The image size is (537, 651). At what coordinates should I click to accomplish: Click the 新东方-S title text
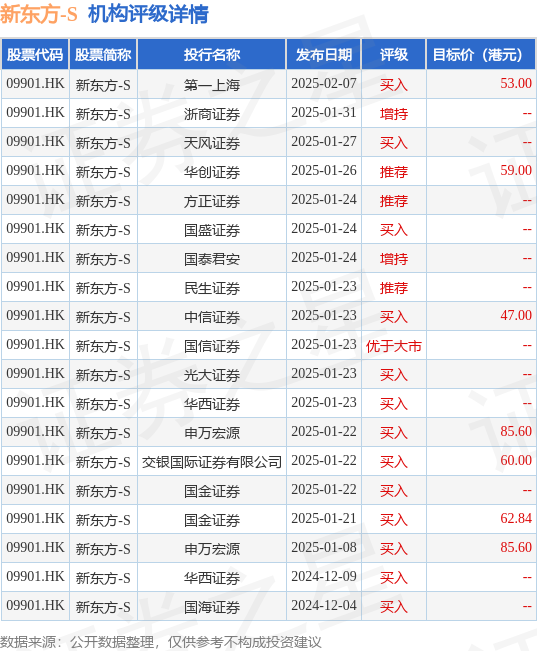[39, 15]
